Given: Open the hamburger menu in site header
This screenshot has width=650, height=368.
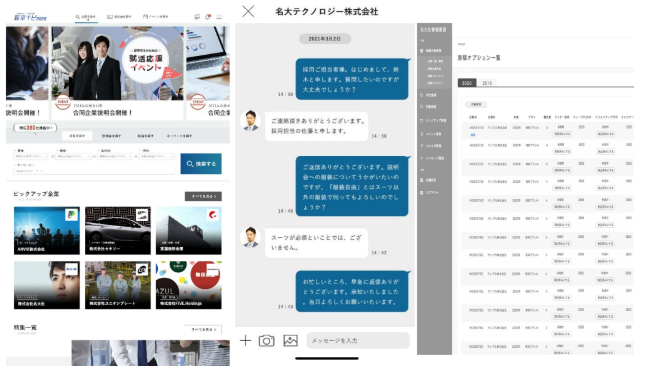Looking at the screenshot, I should [x=219, y=17].
